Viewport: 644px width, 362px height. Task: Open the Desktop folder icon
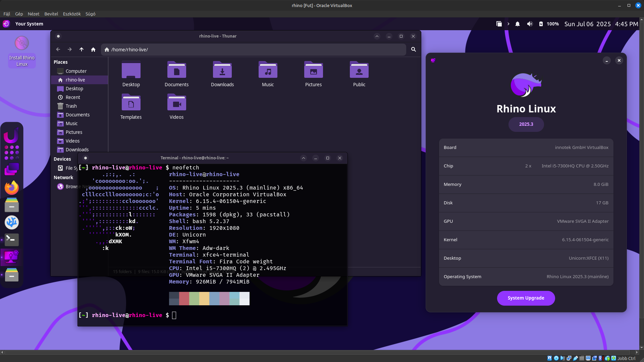click(131, 74)
